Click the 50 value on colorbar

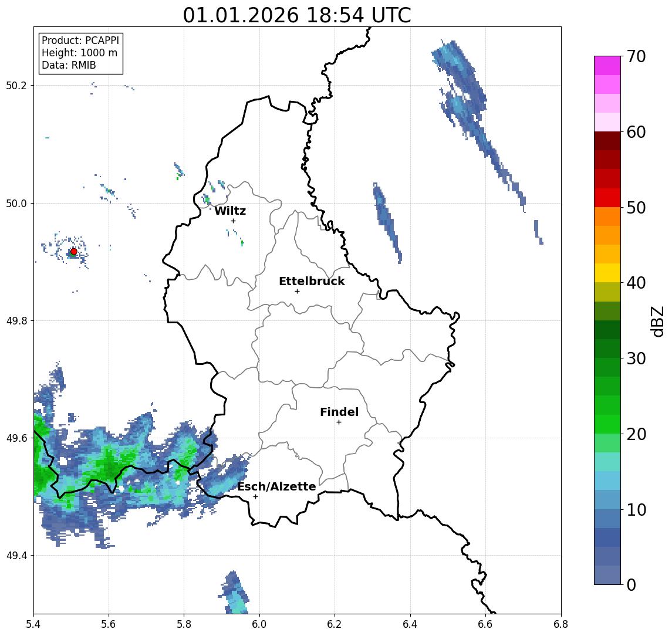pyautogui.click(x=636, y=208)
